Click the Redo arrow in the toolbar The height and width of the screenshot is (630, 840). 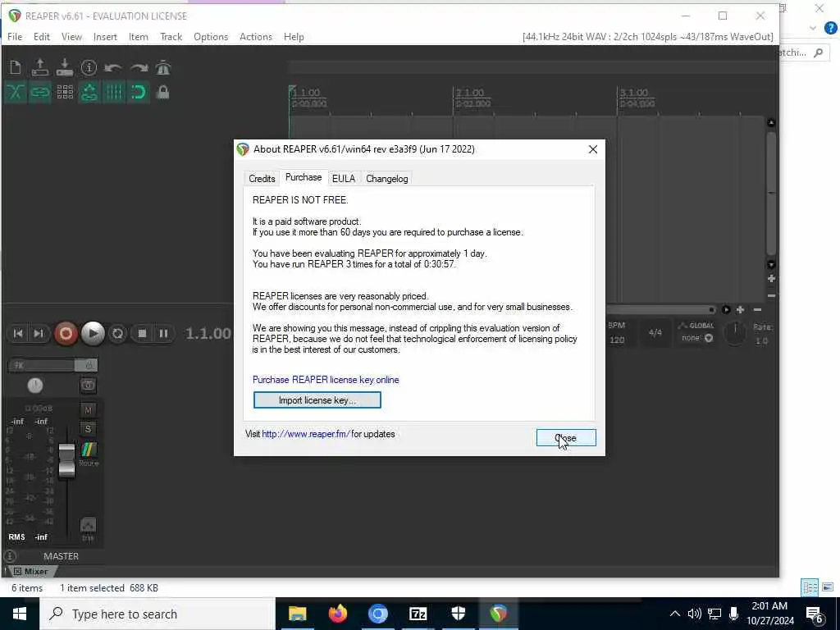(138, 67)
